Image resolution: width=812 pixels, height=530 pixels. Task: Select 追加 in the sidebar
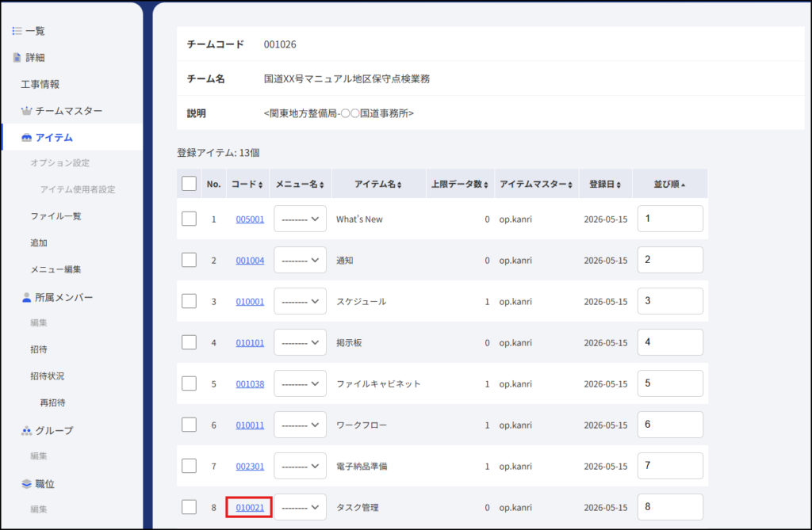pos(39,242)
